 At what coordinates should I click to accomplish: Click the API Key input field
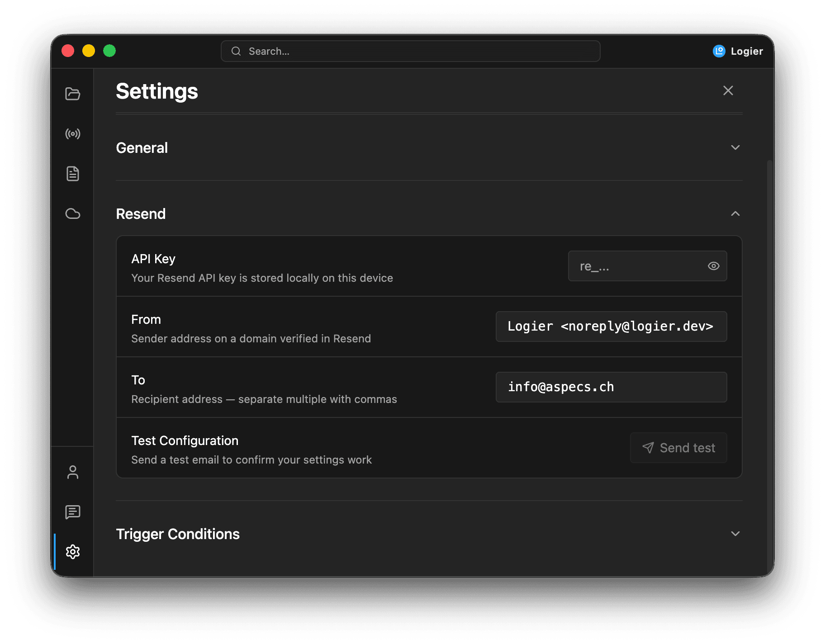click(x=647, y=266)
